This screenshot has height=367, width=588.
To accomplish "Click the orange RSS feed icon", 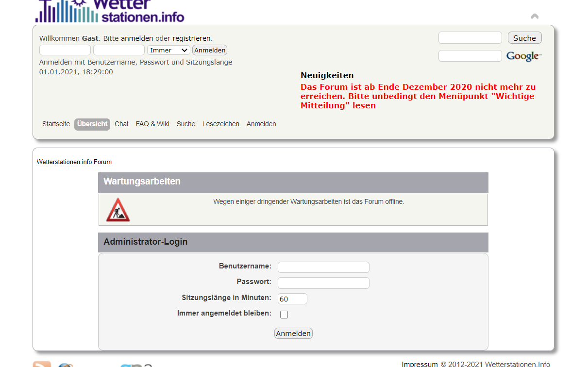I will point(42,364).
